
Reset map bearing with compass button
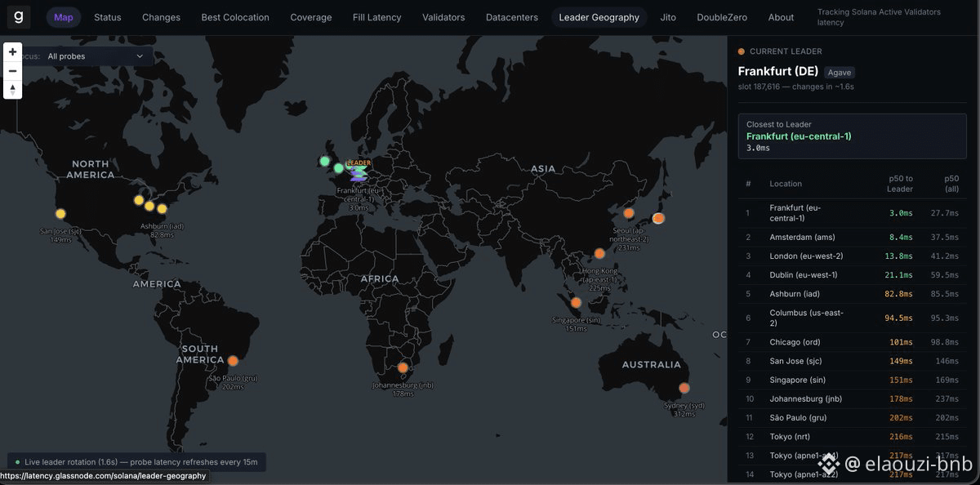coord(12,90)
